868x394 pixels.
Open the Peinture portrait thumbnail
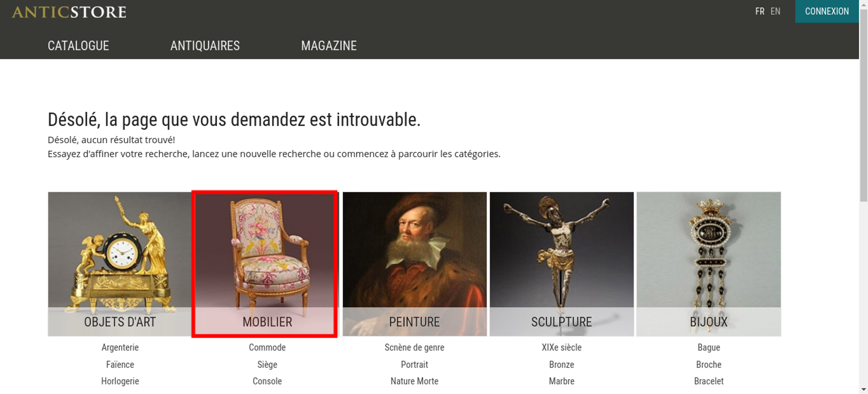(x=414, y=264)
